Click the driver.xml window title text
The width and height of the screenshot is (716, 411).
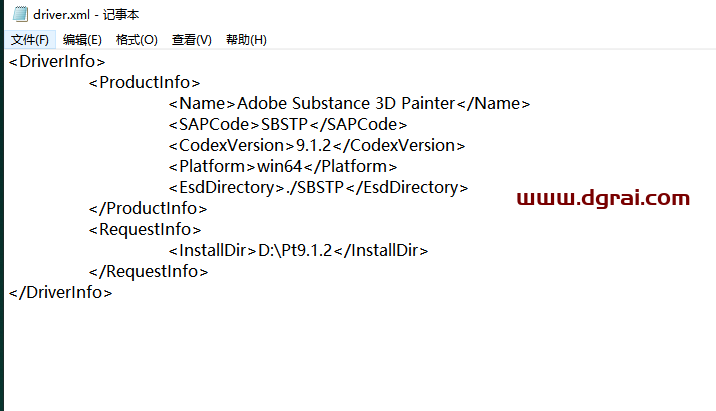click(x=86, y=15)
